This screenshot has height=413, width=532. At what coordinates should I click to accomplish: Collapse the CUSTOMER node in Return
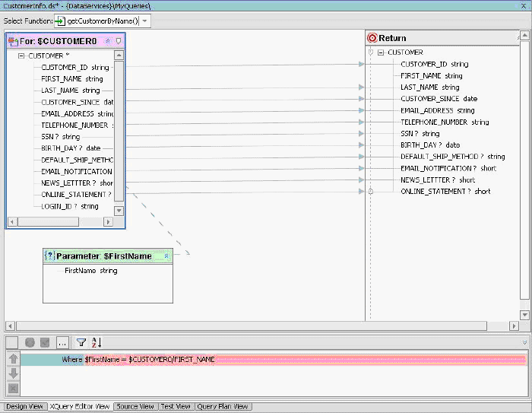tap(381, 52)
